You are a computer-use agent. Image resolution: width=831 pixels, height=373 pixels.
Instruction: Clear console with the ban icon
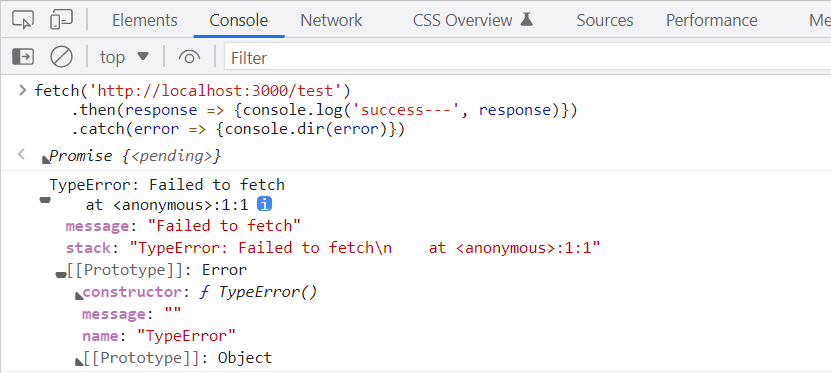coord(61,57)
